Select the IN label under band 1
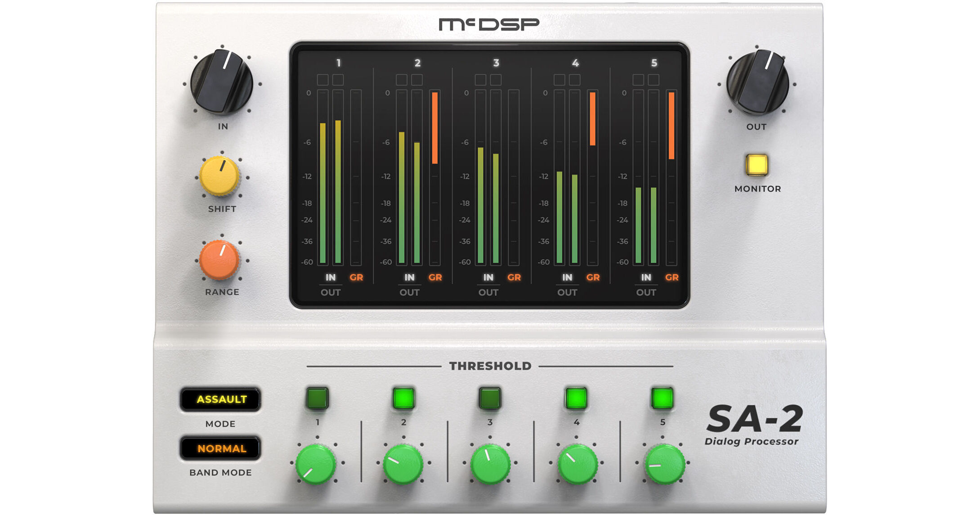980x515 pixels. coord(331,277)
